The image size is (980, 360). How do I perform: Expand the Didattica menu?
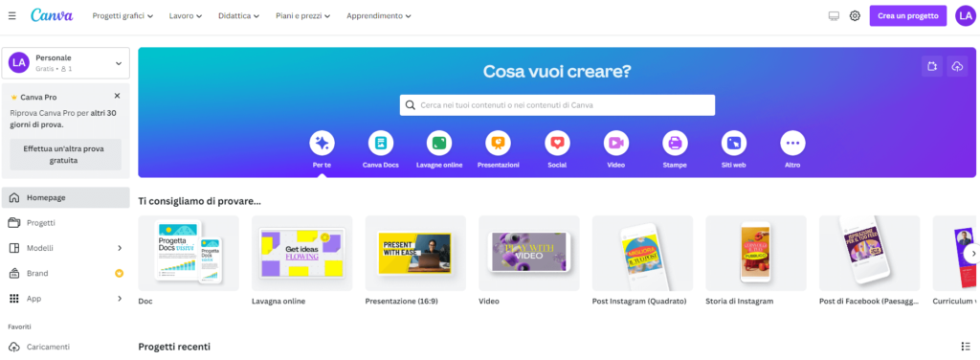click(x=238, y=15)
